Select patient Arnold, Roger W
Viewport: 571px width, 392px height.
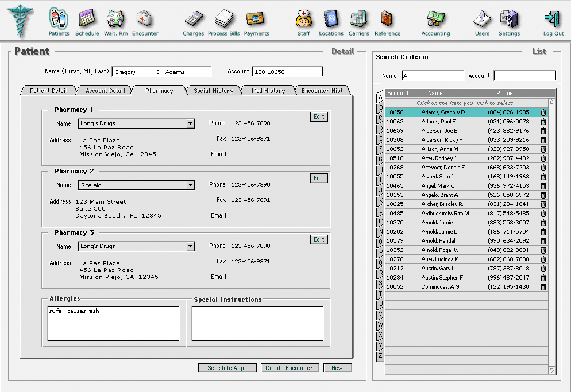point(466,250)
